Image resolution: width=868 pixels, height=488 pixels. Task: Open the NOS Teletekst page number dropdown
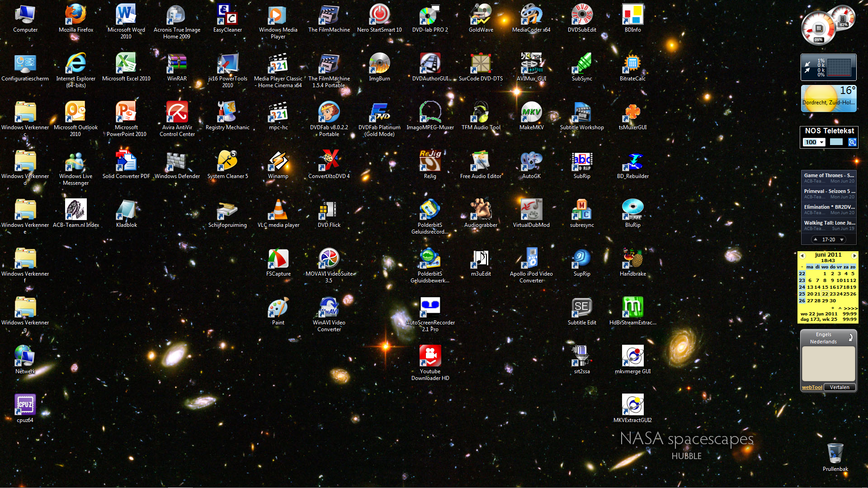(x=814, y=142)
